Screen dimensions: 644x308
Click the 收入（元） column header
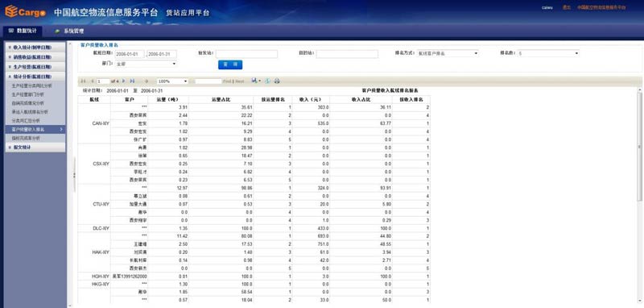311,99
